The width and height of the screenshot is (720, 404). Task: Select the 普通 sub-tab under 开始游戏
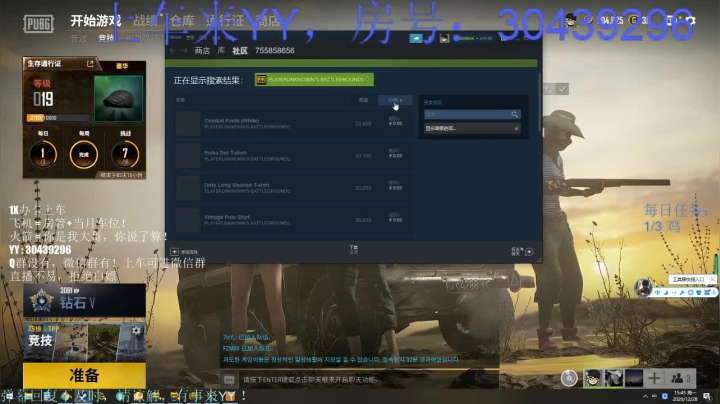78,38
